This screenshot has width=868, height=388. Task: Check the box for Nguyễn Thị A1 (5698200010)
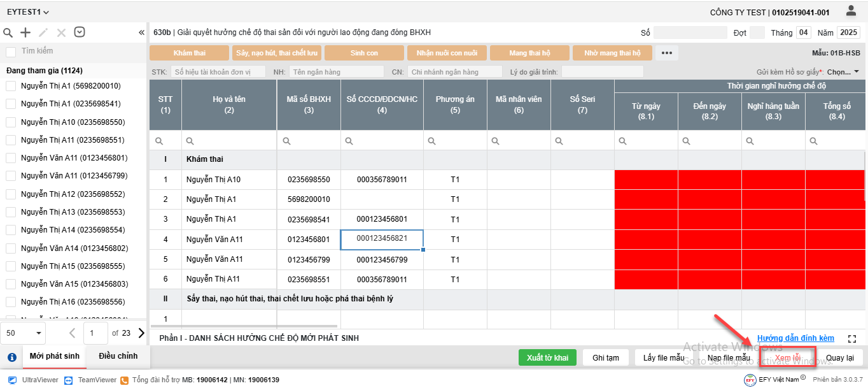coord(11,86)
